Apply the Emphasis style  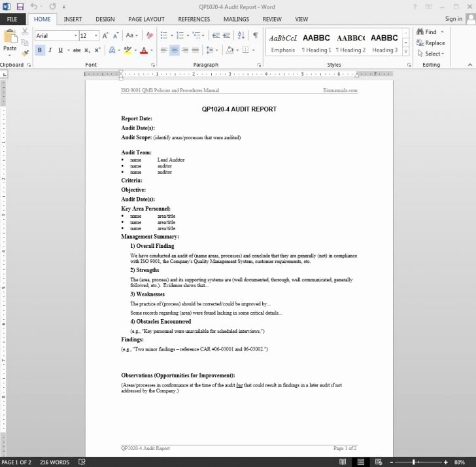pos(283,43)
